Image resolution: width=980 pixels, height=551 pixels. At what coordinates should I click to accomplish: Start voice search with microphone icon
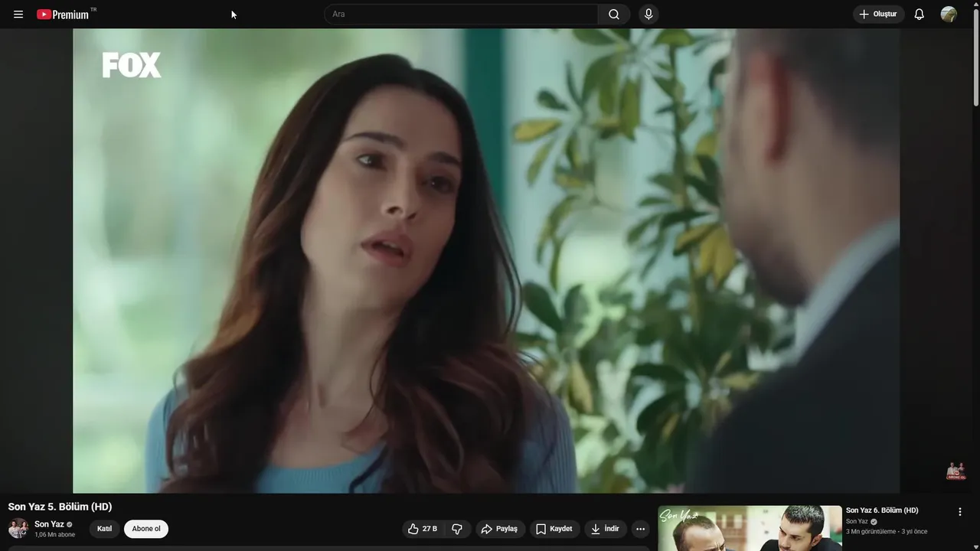pos(648,15)
